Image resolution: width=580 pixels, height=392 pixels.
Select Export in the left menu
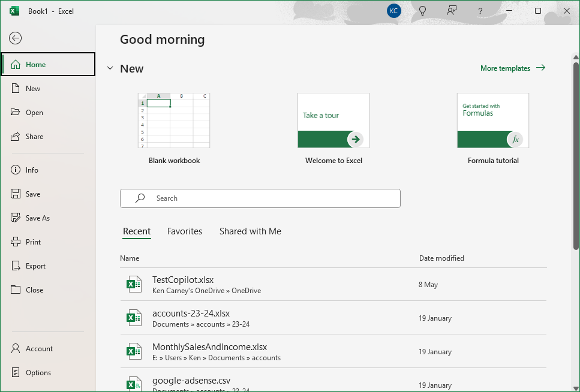pos(35,266)
